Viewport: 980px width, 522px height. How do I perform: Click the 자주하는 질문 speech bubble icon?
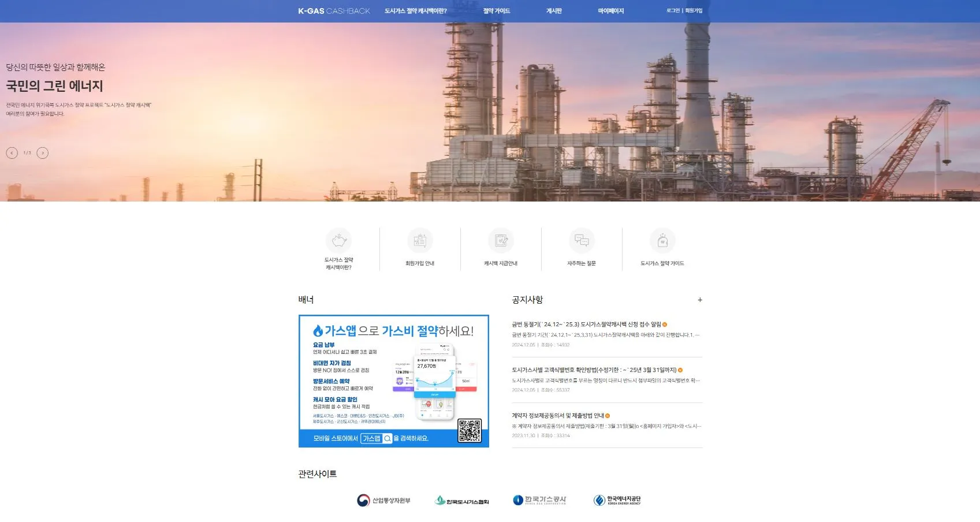click(x=582, y=241)
